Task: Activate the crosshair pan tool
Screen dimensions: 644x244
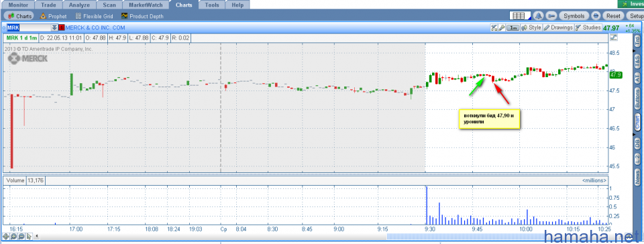Action: click(x=6, y=237)
